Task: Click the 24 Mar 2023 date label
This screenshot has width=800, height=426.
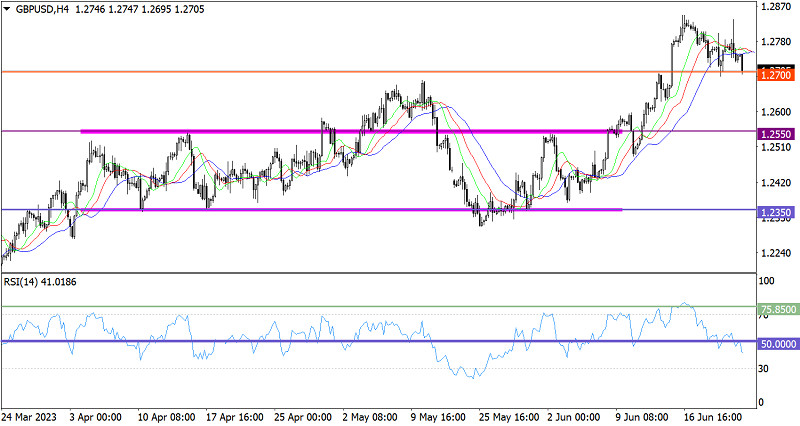Action: [x=30, y=416]
